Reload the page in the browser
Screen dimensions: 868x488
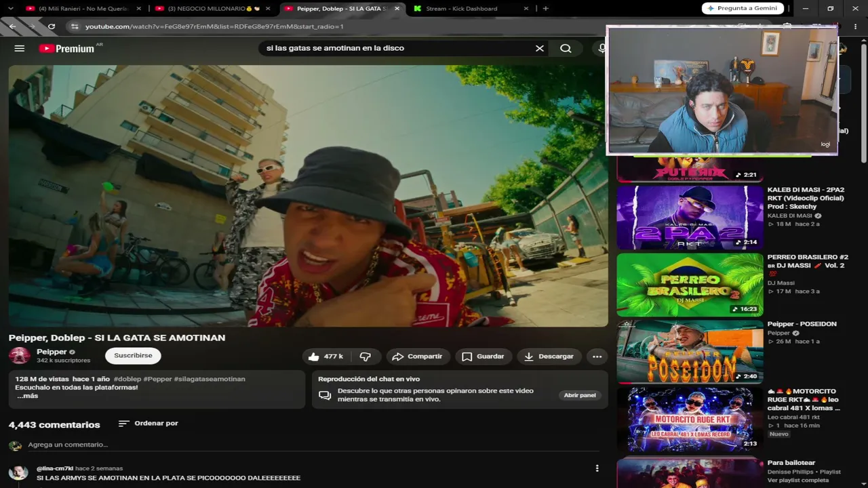pyautogui.click(x=52, y=26)
